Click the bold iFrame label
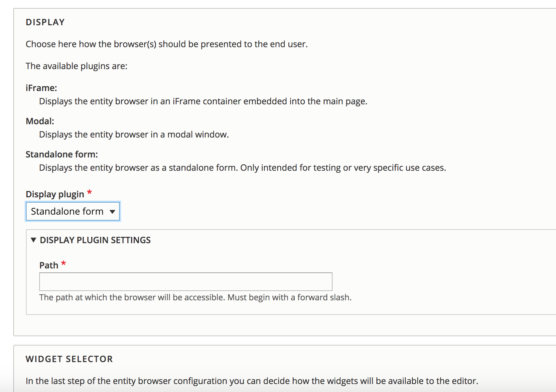The image size is (556, 392). coord(41,88)
